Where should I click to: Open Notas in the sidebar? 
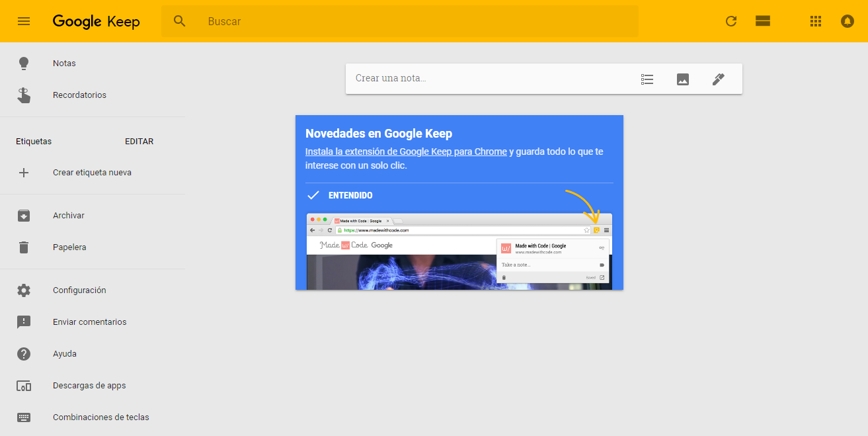click(x=64, y=64)
